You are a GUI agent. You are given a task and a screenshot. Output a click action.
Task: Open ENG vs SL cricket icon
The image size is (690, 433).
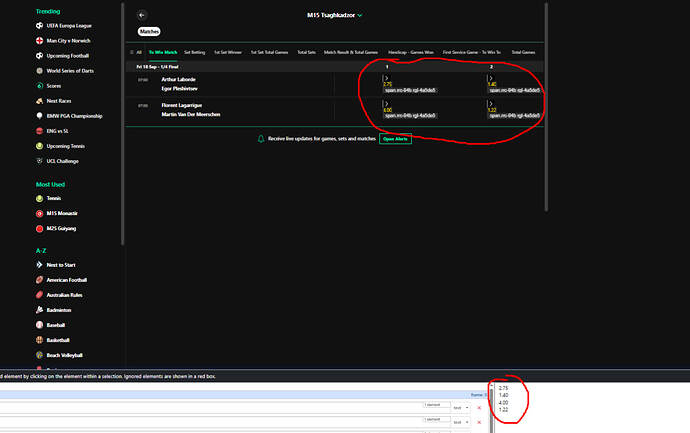tap(39, 131)
